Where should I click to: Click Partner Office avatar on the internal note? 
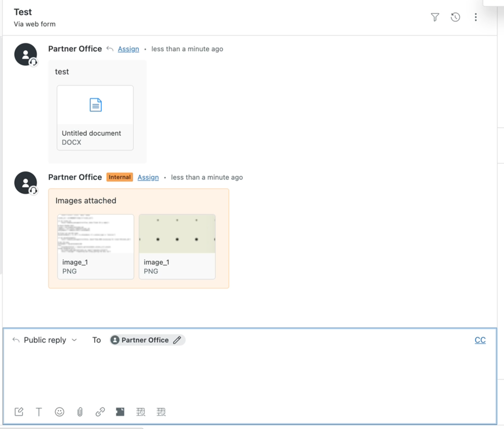26,183
